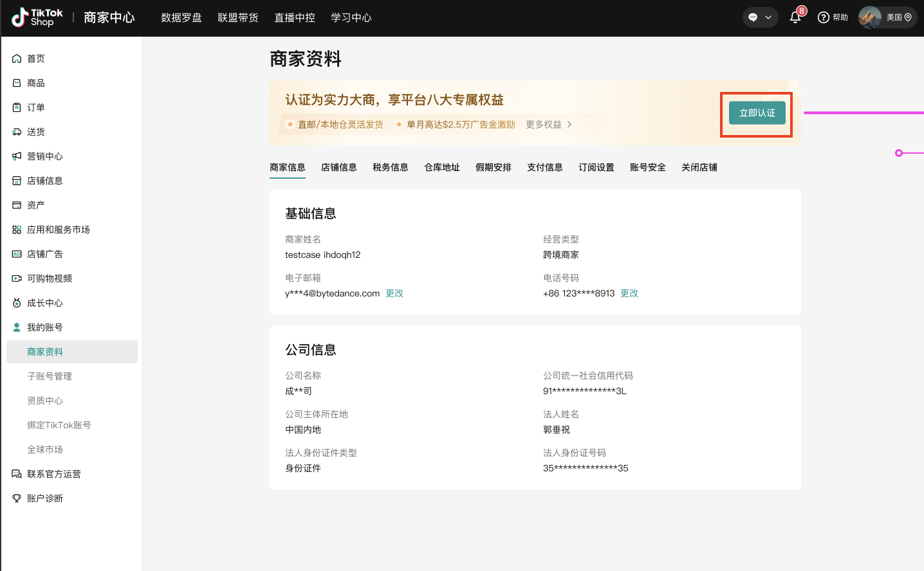Switch to the 仓库地址 tab

pyautogui.click(x=442, y=167)
